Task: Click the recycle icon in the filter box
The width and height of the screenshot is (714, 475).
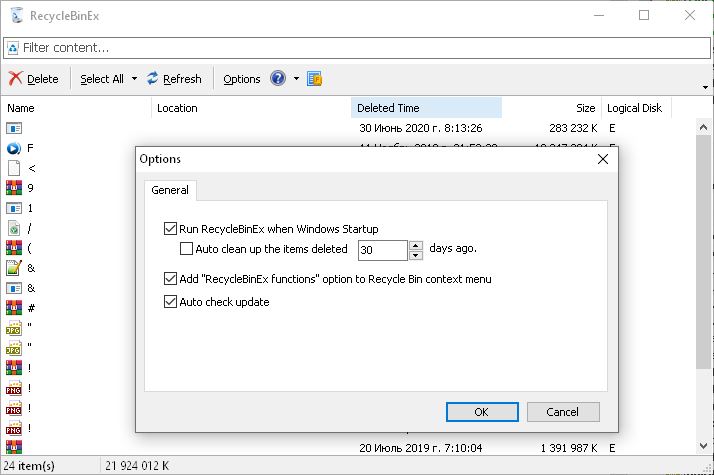Action: 13,48
